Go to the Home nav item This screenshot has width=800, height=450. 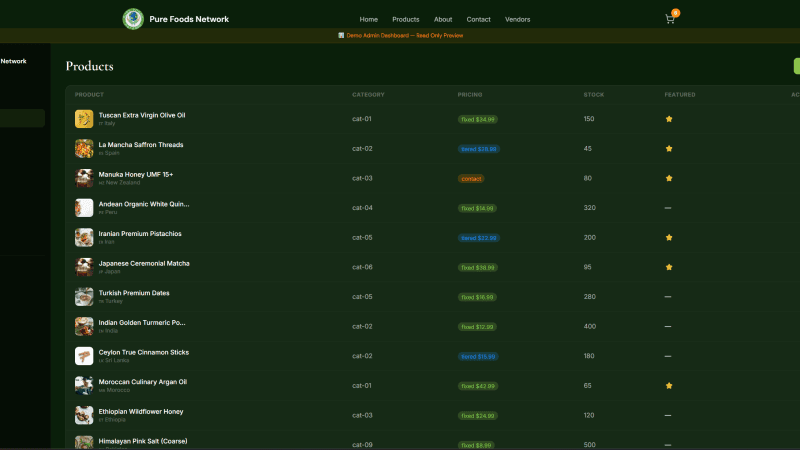point(368,19)
